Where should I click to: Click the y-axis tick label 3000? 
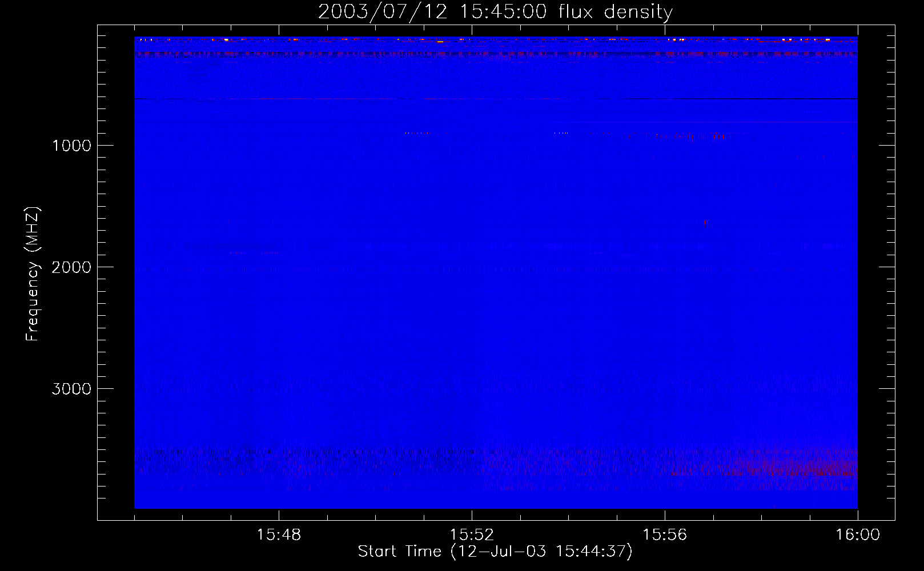click(71, 388)
